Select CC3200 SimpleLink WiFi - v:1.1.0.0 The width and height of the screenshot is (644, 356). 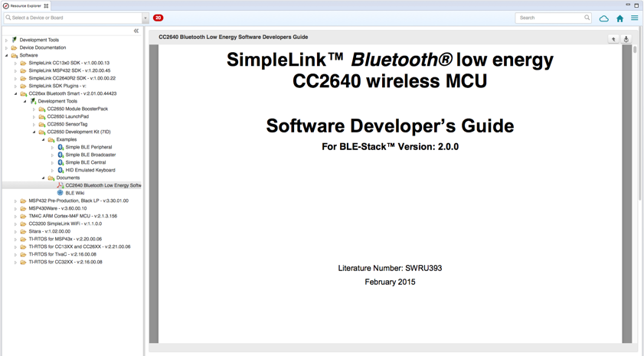click(x=65, y=224)
